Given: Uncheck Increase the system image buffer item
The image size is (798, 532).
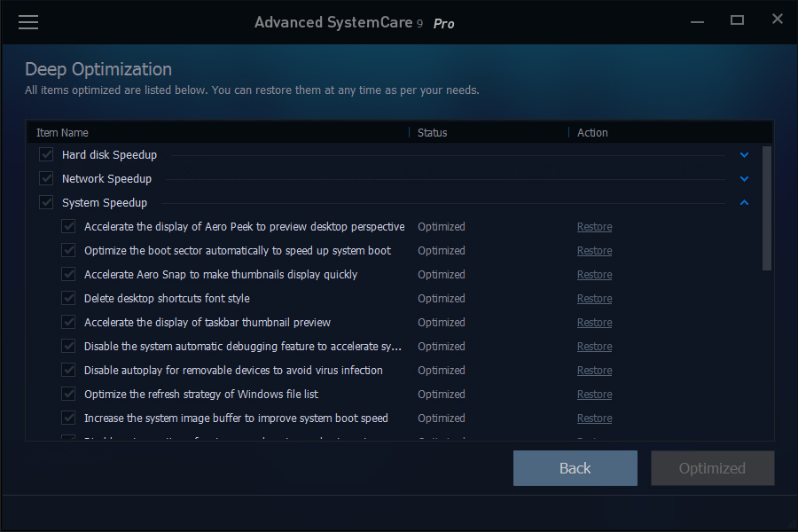Looking at the screenshot, I should [x=68, y=418].
